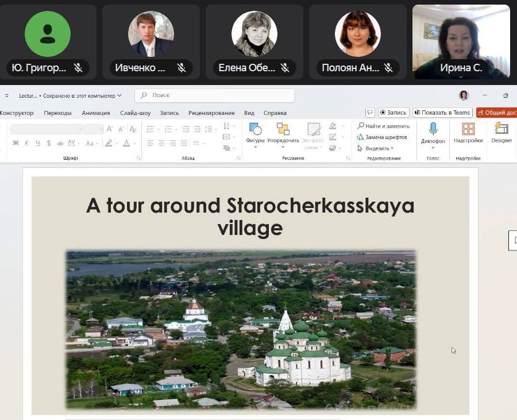517x420 pixels.
Task: Click Показать в Teams button
Action: pos(442,113)
